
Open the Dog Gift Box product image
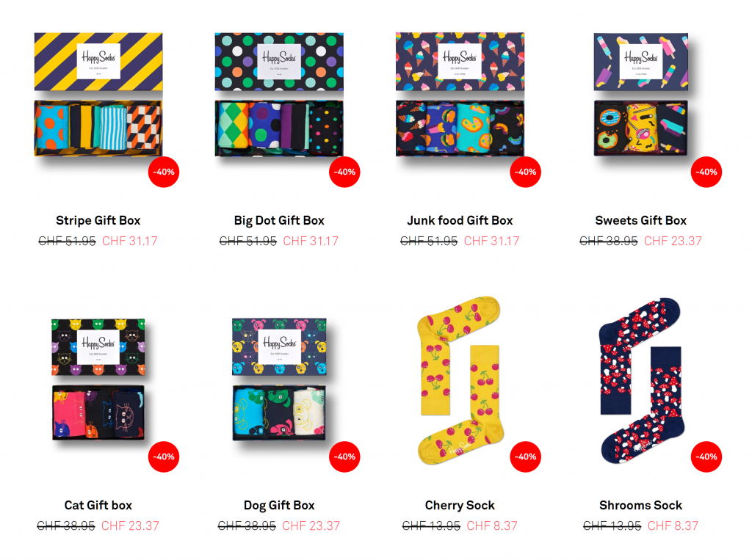pyautogui.click(x=279, y=379)
